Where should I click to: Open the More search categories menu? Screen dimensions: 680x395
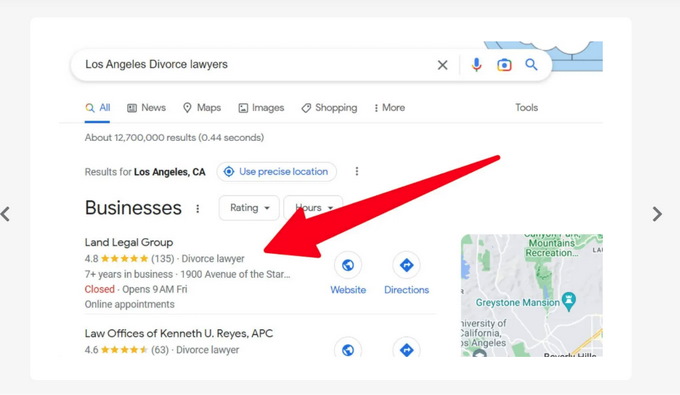(x=389, y=108)
